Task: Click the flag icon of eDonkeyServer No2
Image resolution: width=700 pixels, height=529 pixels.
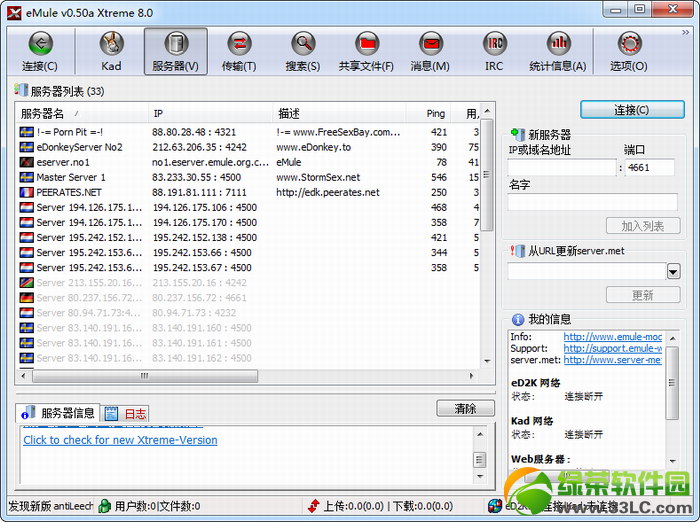Action: point(26,147)
